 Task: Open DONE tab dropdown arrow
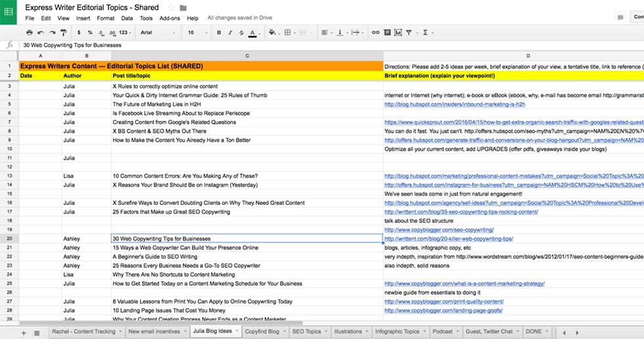coord(547,332)
